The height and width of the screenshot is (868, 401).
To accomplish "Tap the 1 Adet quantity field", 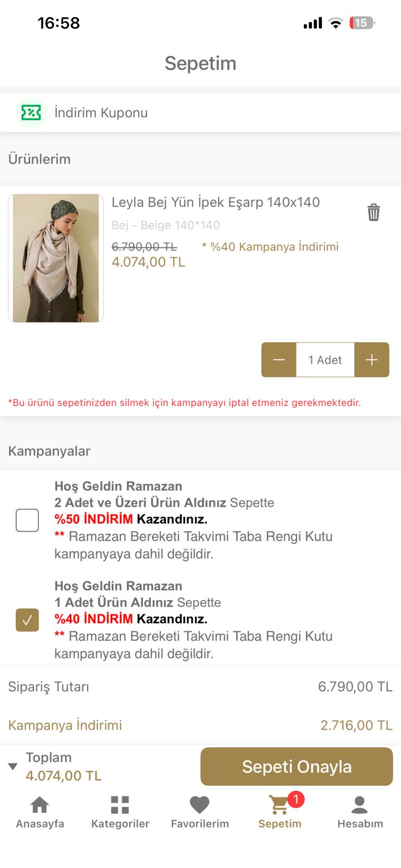I will [x=325, y=360].
